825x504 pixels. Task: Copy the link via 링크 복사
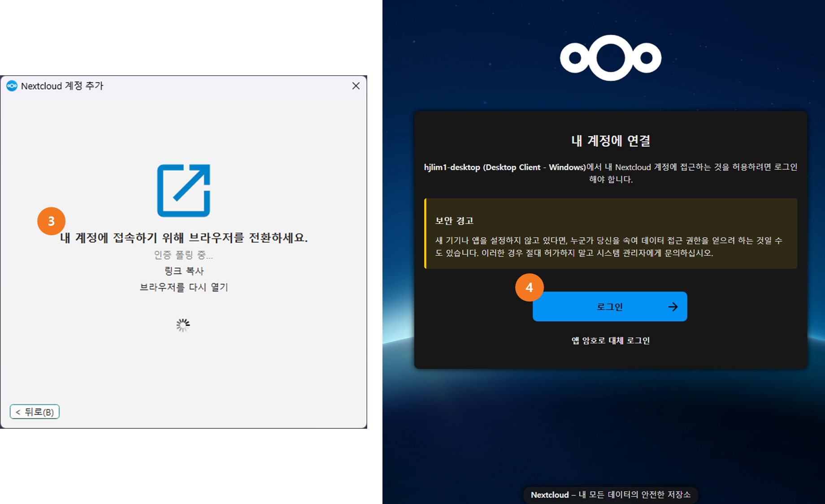point(184,271)
